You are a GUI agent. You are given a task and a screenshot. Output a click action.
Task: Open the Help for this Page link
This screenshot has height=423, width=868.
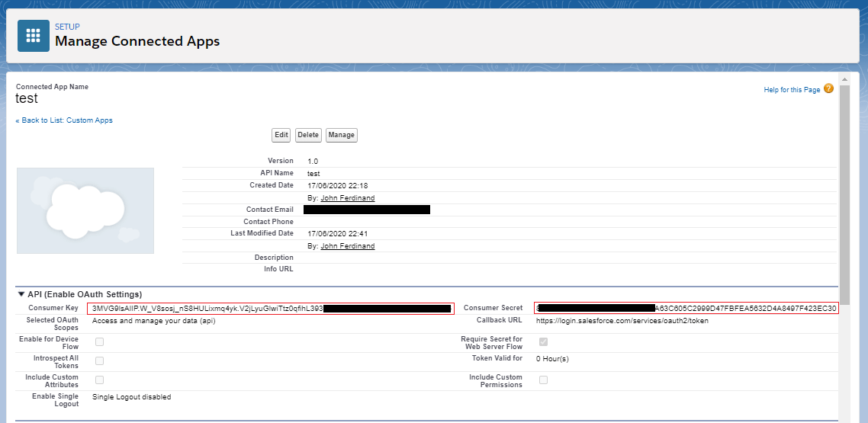point(792,90)
